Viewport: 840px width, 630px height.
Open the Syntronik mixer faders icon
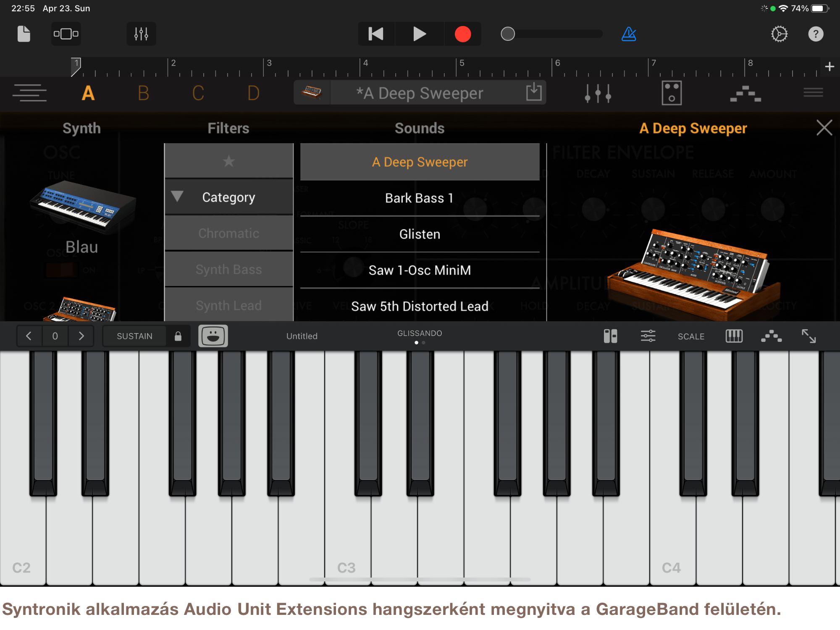[598, 93]
